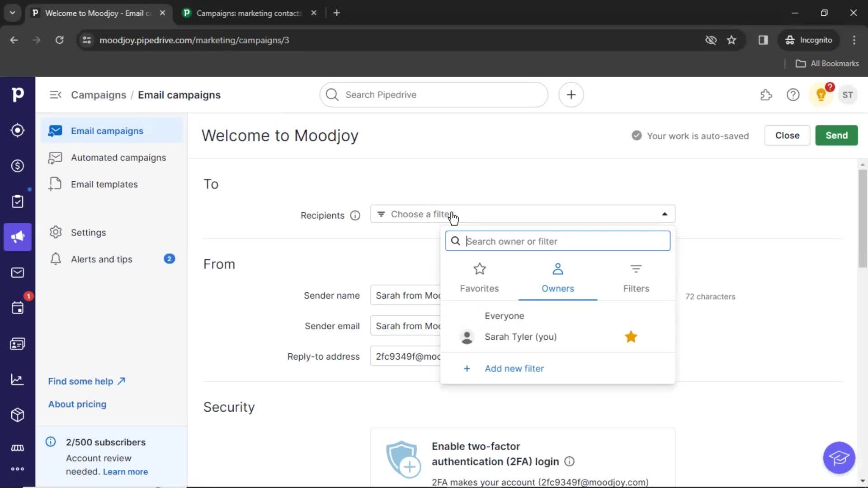
Task: Open Projects clipboard icon in sidebar
Action: tap(18, 201)
